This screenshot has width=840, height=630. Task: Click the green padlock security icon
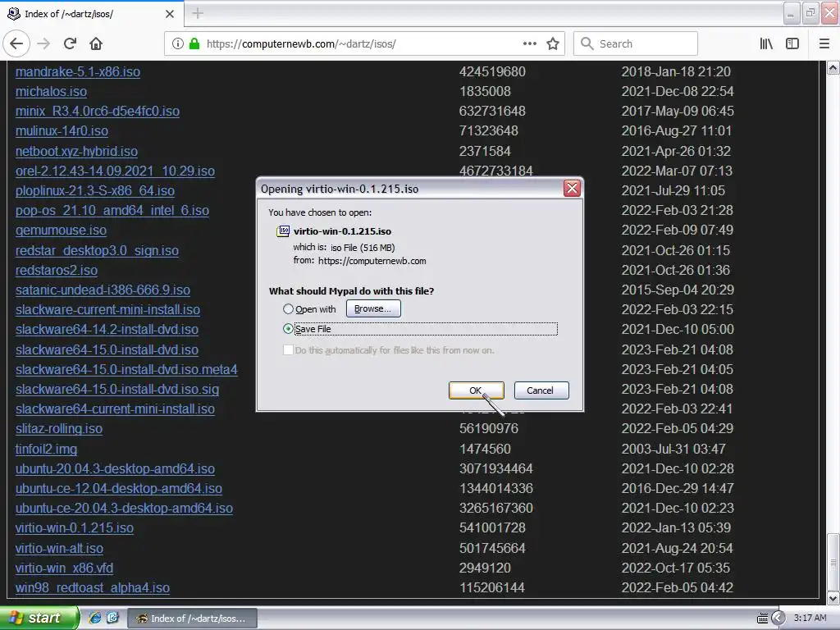(x=194, y=43)
